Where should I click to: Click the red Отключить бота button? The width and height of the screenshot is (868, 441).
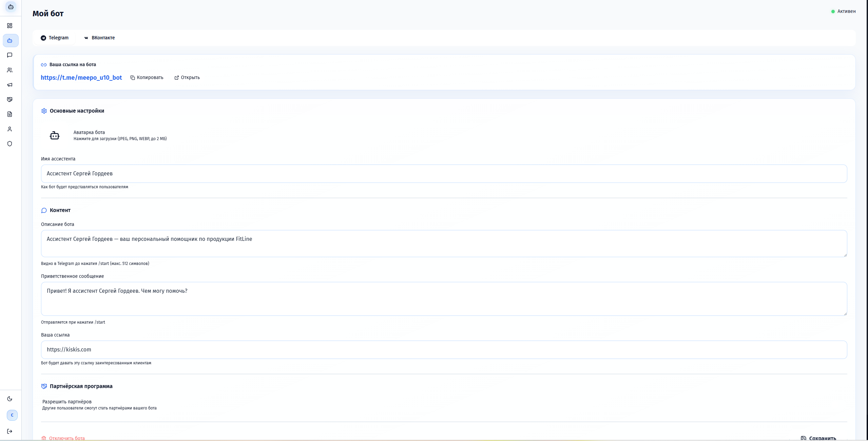[63, 438]
